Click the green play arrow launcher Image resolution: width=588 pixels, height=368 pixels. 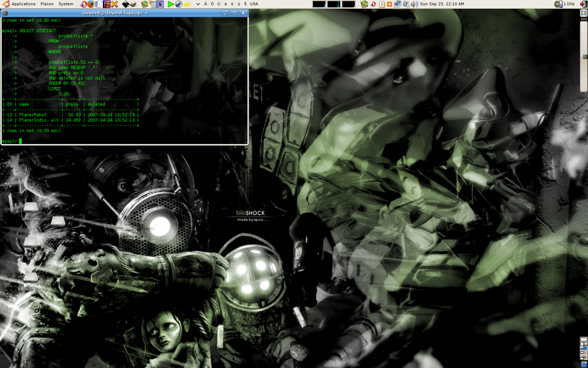tap(170, 4)
